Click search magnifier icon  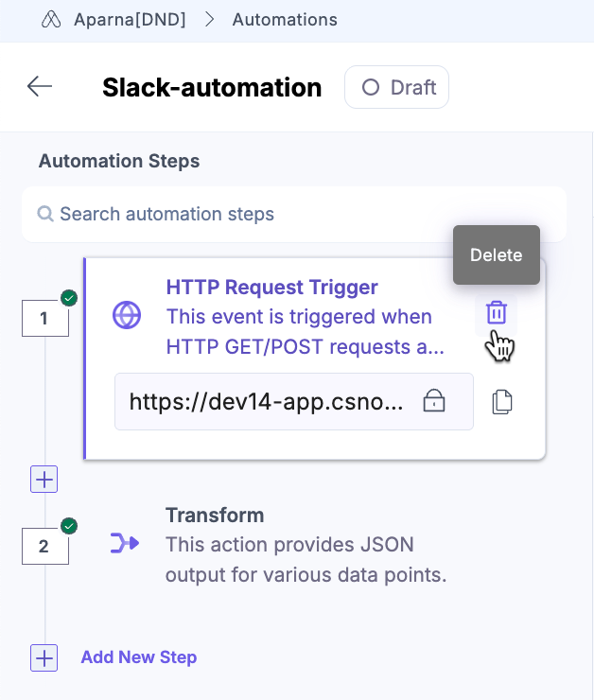(45, 214)
